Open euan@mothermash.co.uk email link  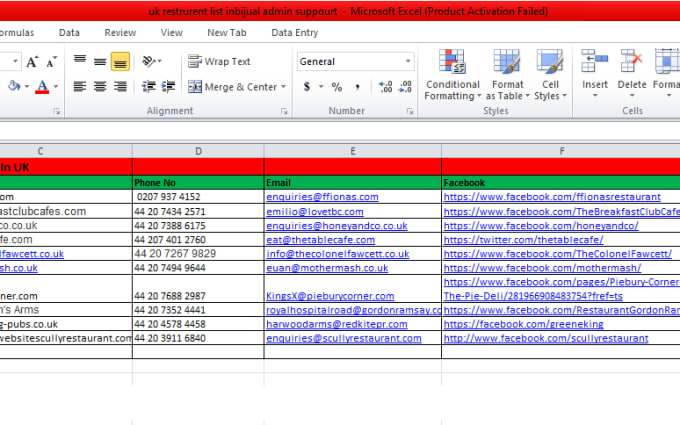click(327, 268)
